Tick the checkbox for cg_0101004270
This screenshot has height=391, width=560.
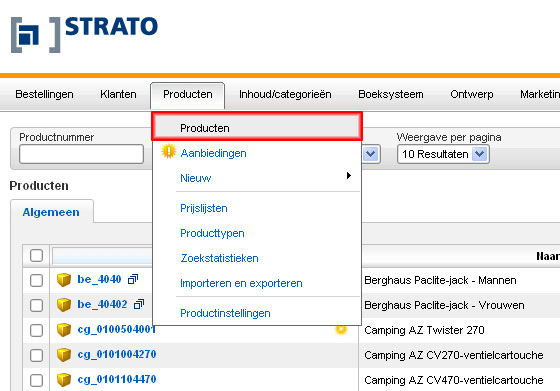coord(36,355)
